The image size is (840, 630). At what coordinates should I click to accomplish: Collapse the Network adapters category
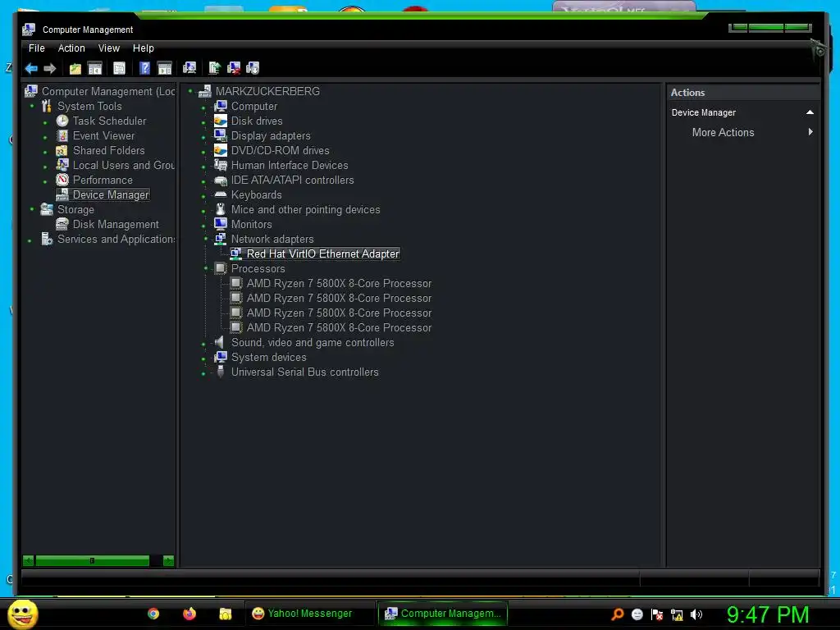tap(206, 239)
